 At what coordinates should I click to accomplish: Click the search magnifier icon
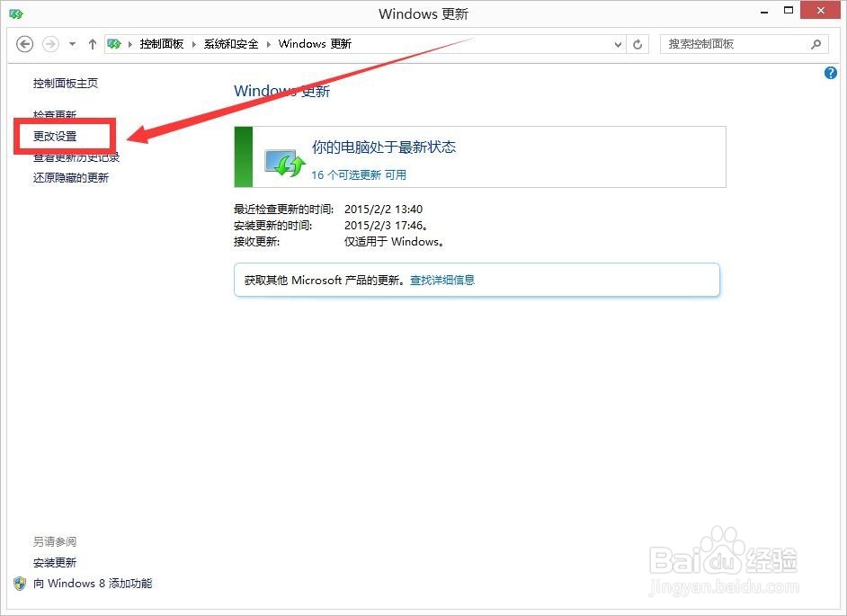(x=816, y=43)
